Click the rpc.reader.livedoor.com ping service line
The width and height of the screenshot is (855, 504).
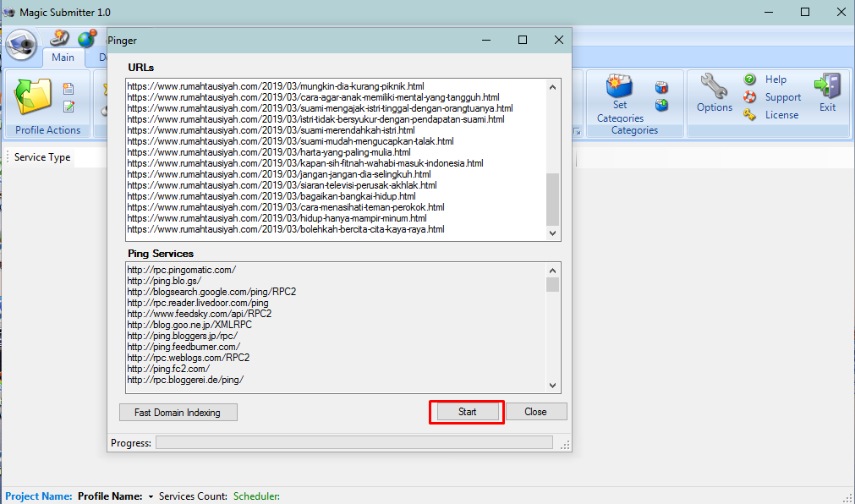pos(198,303)
